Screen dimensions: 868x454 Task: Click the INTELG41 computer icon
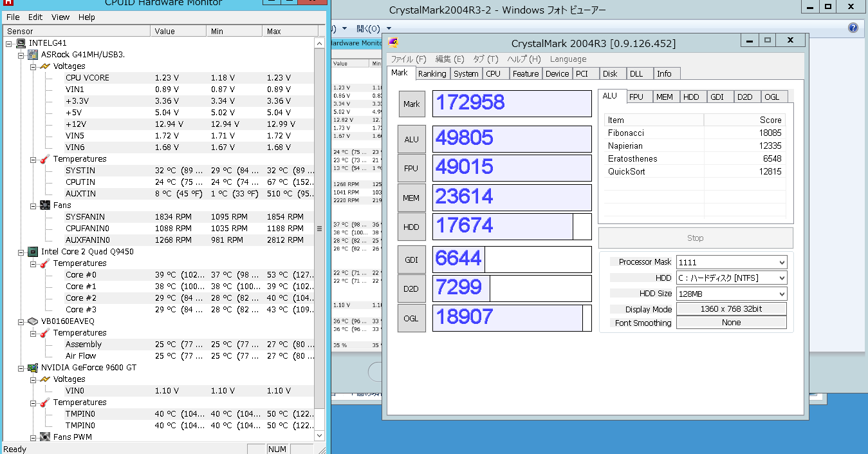click(x=21, y=43)
